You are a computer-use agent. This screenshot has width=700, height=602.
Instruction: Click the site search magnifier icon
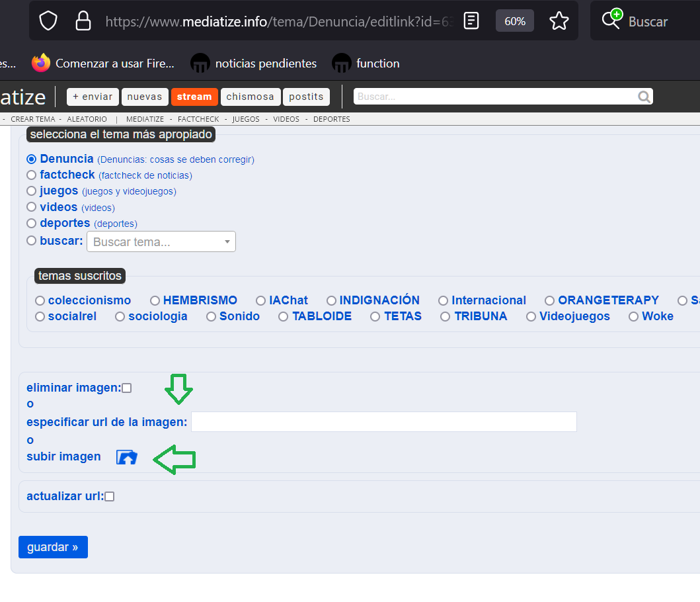pyautogui.click(x=644, y=97)
